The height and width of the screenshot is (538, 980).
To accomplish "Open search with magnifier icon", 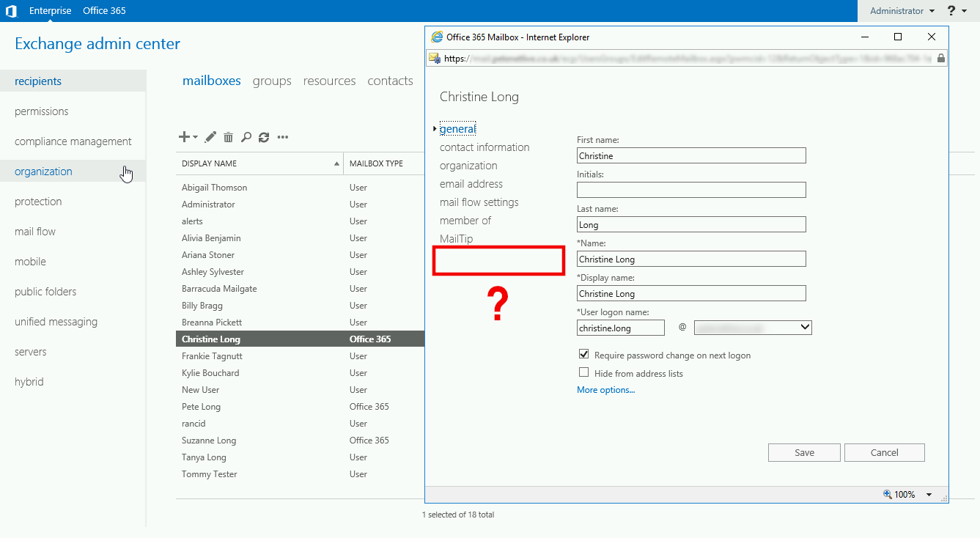I will [x=246, y=137].
